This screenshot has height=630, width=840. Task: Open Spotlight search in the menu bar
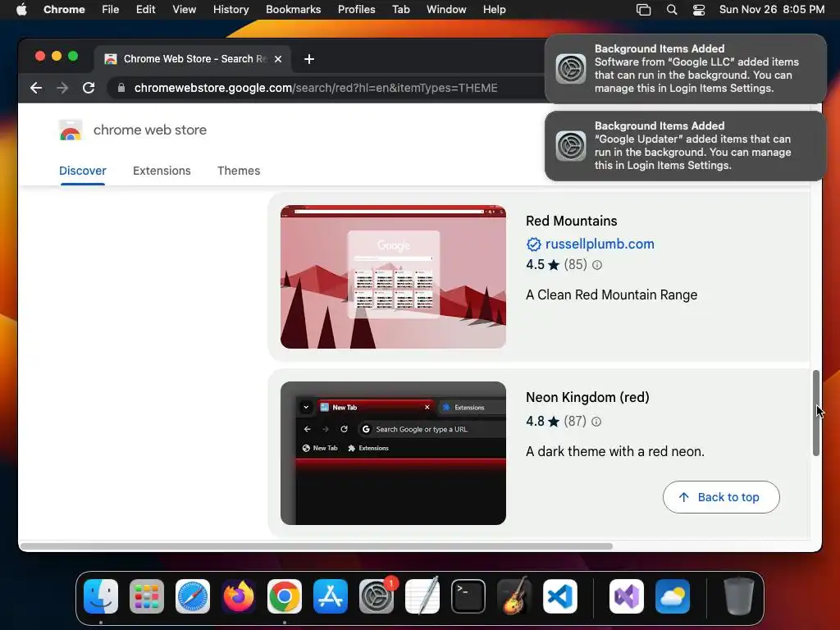671,10
